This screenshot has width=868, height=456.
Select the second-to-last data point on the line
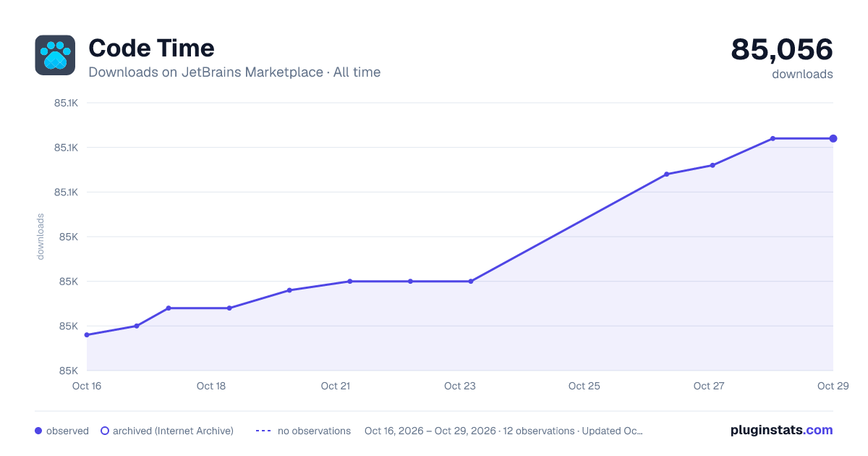click(x=773, y=138)
